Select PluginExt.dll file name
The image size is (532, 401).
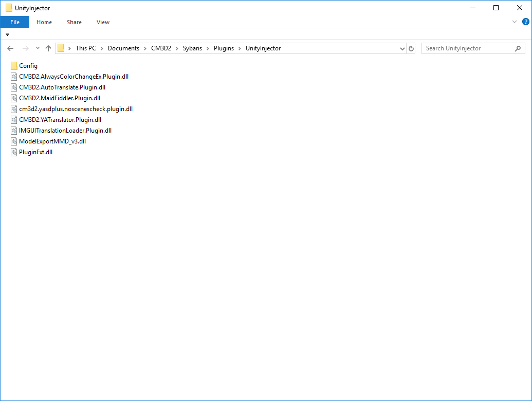pos(35,152)
